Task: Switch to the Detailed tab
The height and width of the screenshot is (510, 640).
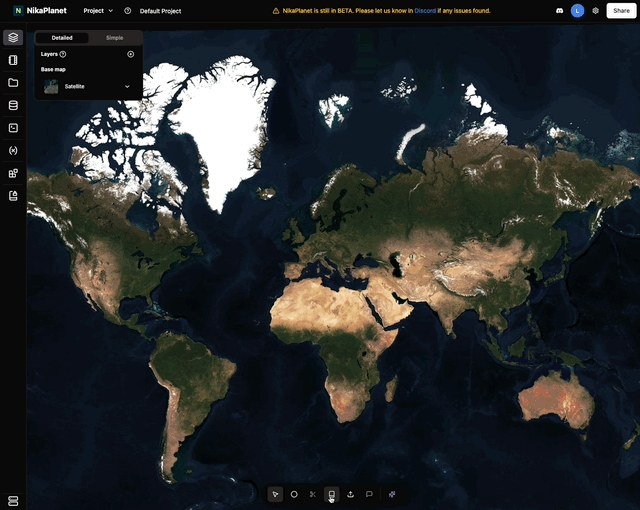Action: point(62,38)
